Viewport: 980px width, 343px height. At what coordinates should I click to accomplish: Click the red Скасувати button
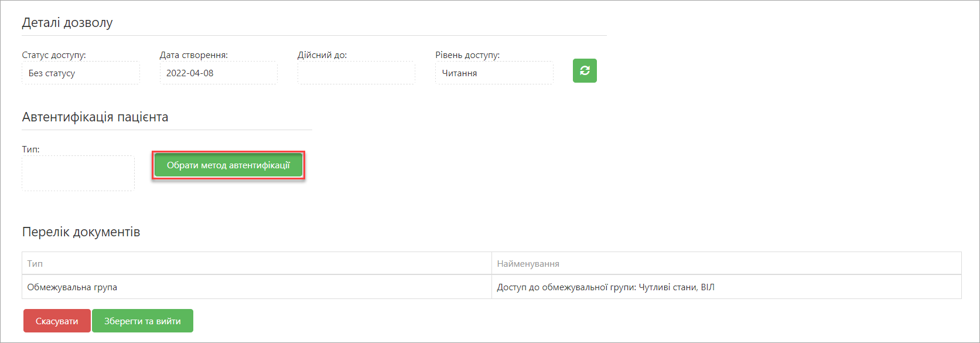click(x=57, y=321)
